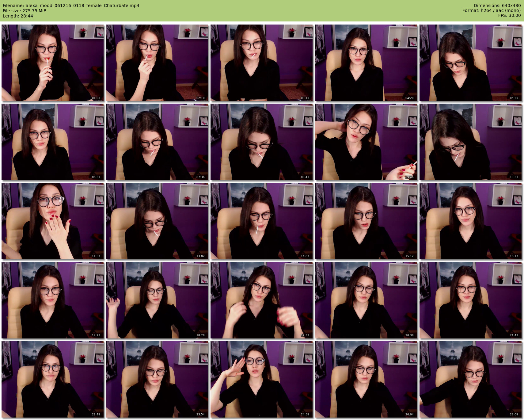This screenshot has width=524, height=420.
Task: Open the thumbnail at 03:15
Action: [x=262, y=63]
